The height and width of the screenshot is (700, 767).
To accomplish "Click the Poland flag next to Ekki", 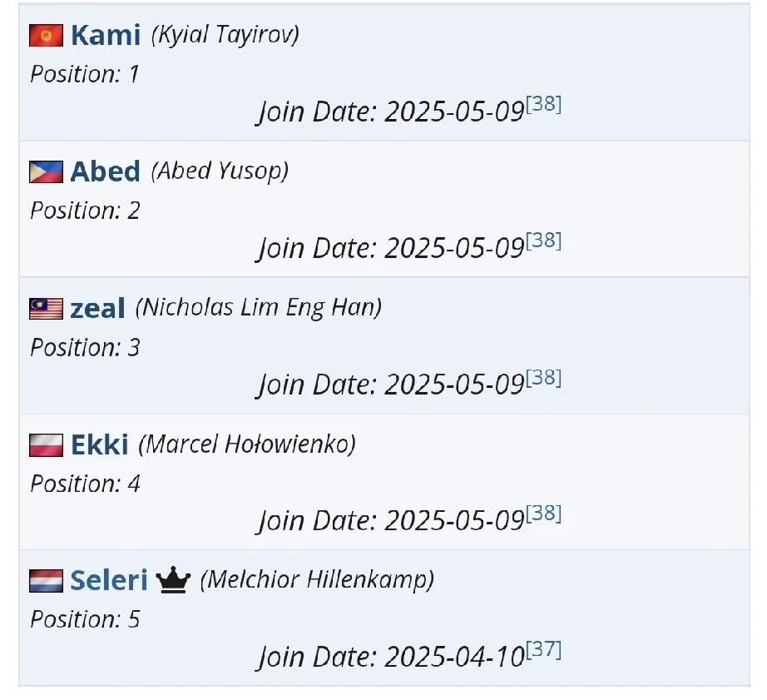I will [x=46, y=445].
